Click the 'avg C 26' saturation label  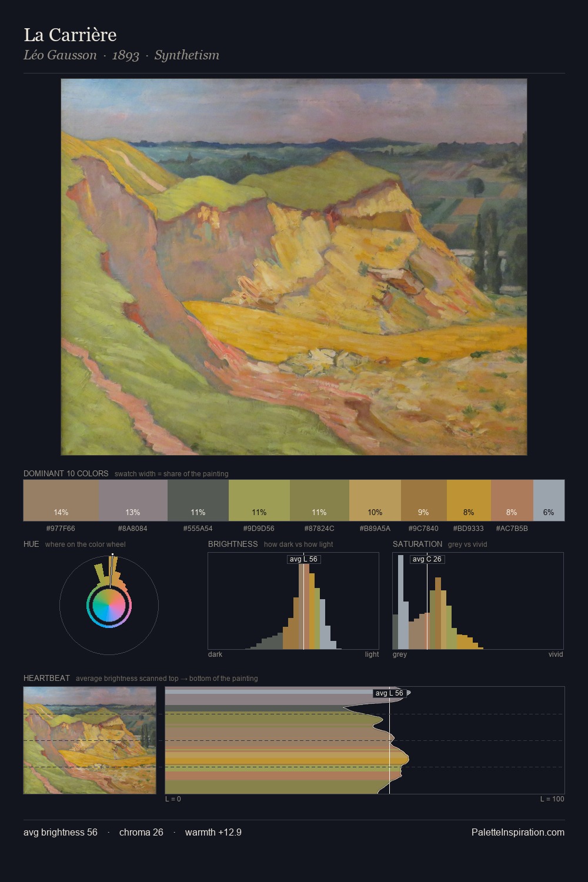click(427, 559)
